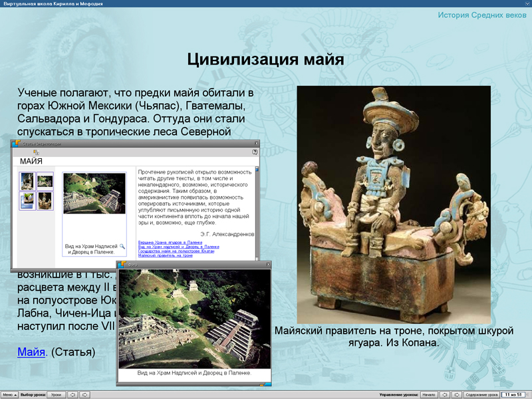The image size is (532, 399).
Task: Open the Майя article link on the slide
Action: [31, 352]
